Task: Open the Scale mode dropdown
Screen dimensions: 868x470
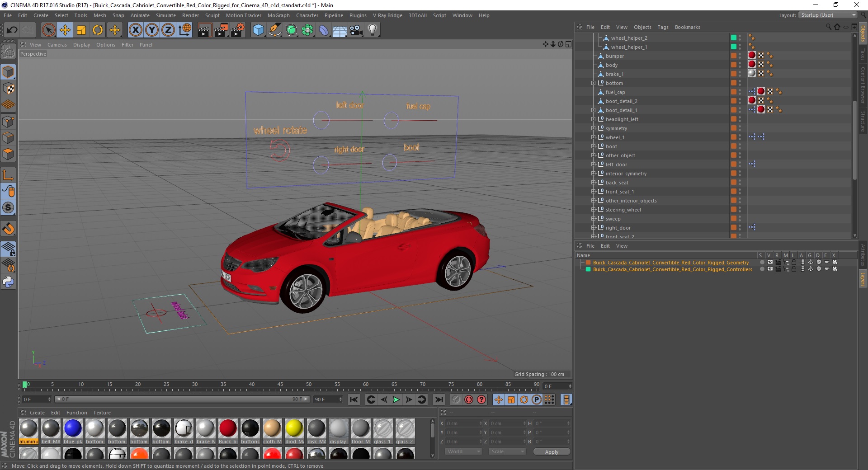Action: point(507,451)
